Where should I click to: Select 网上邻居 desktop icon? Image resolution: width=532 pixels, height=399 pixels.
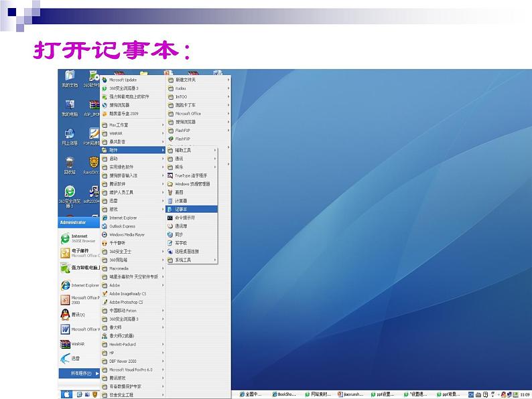coord(70,137)
